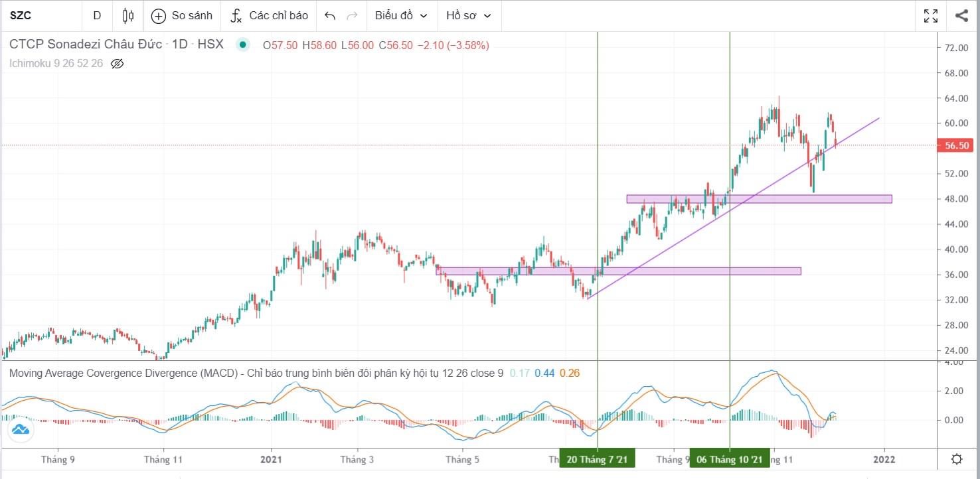Select the 20 Tháng 7 '21 date marker
The height and width of the screenshot is (479, 980).
598,459
